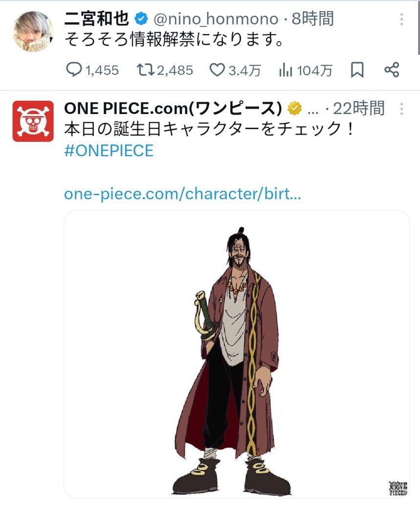Screen dimensions: 420x507
Task: Tap the @nino_honmono handle
Action: [216, 20]
